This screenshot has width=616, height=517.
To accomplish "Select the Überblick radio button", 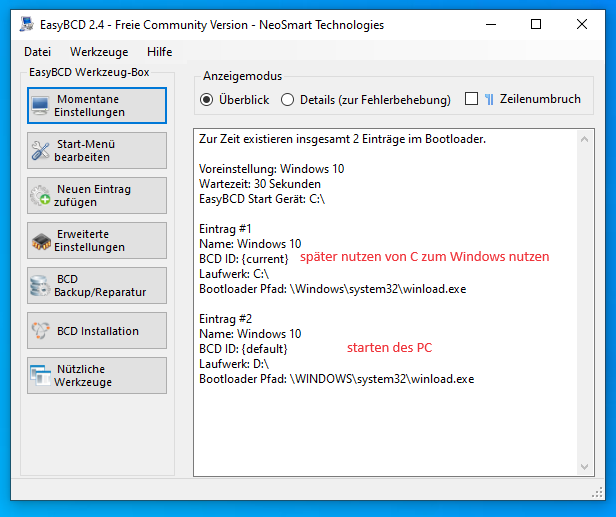I will click(207, 100).
